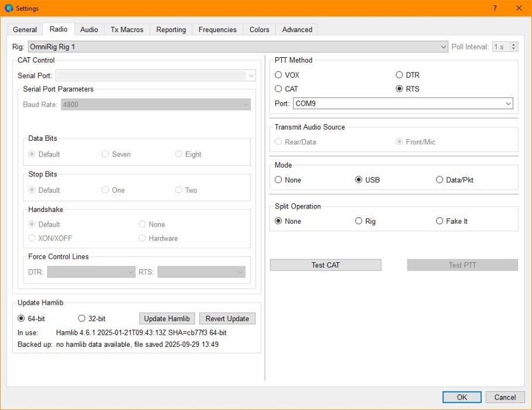Image resolution: width=532 pixels, height=410 pixels.
Task: Go to the Tx Macros tab
Action: pyautogui.click(x=127, y=30)
